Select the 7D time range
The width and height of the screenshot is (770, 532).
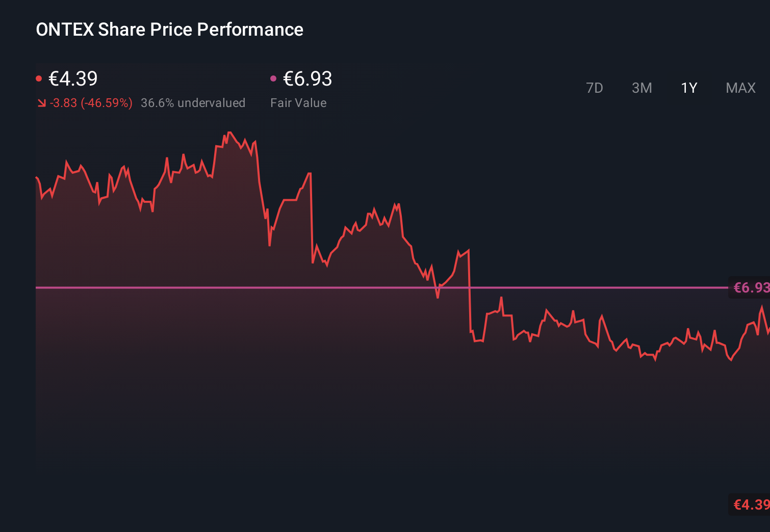(x=595, y=88)
